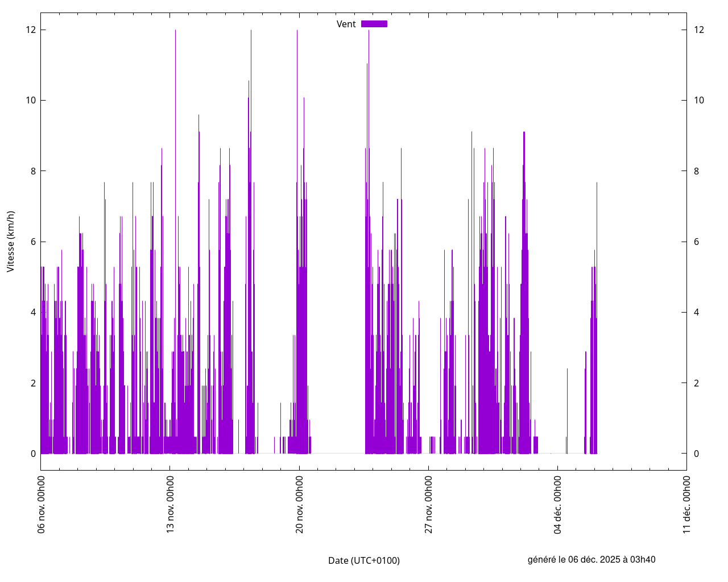728x582 pixels.
Task: Click the Vent legend label
Action: [x=346, y=24]
